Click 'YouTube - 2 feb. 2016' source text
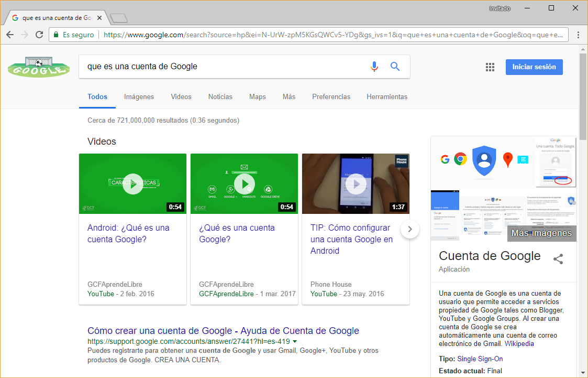 121,294
